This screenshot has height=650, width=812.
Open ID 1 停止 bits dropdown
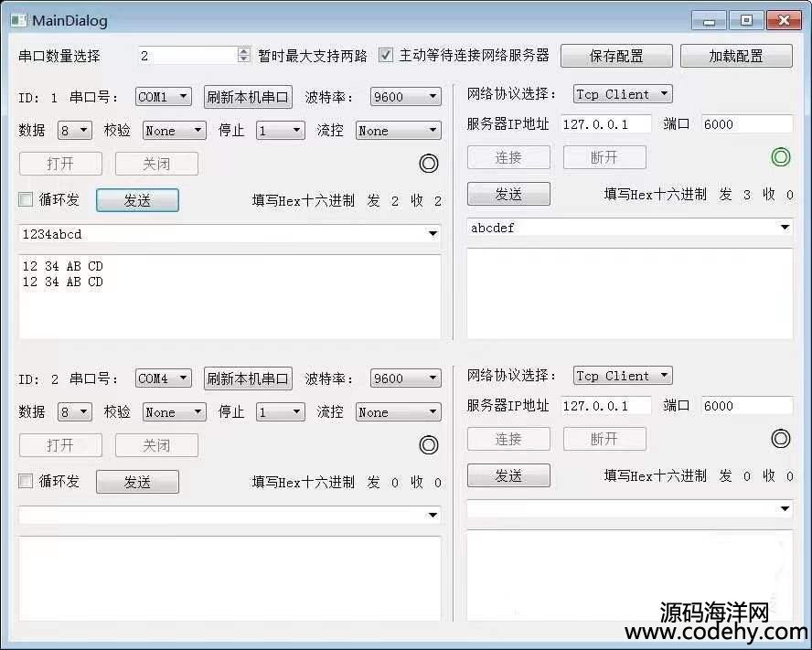pyautogui.click(x=280, y=131)
